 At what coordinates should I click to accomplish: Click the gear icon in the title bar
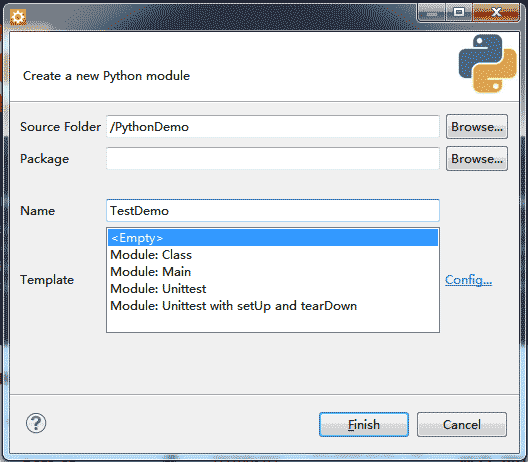point(18,16)
